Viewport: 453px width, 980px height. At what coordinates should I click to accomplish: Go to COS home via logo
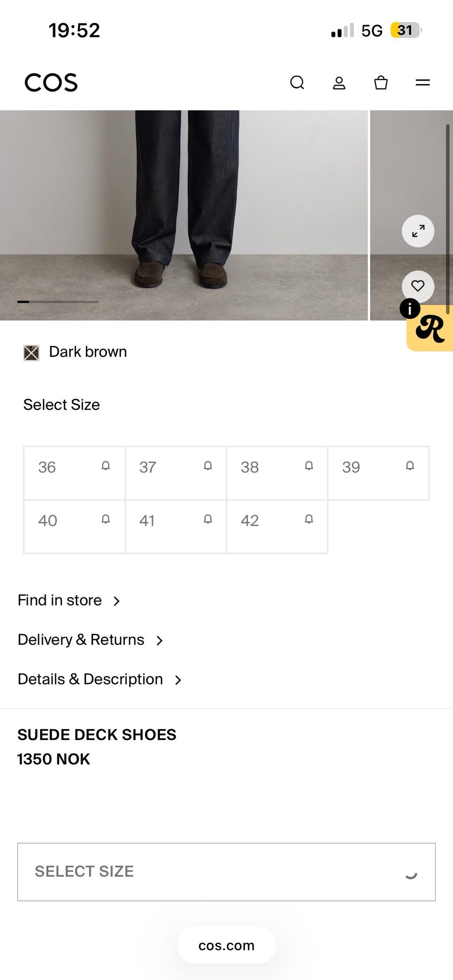pos(51,83)
